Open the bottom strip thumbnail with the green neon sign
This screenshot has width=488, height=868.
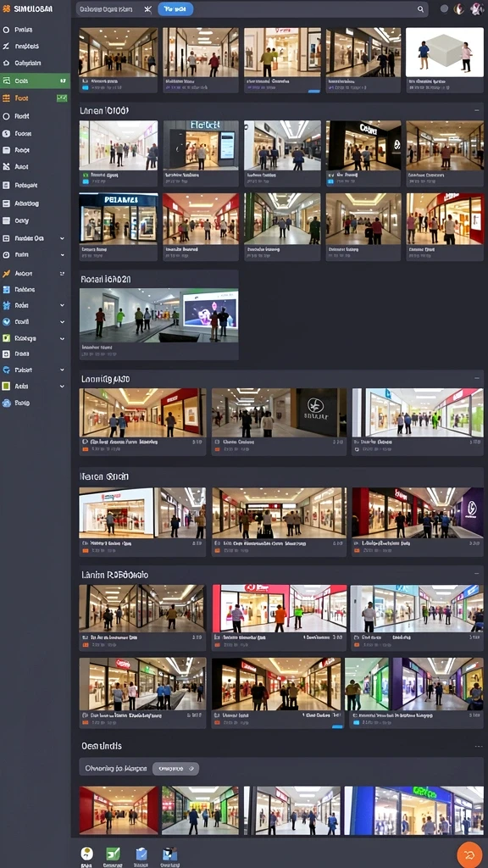413,810
